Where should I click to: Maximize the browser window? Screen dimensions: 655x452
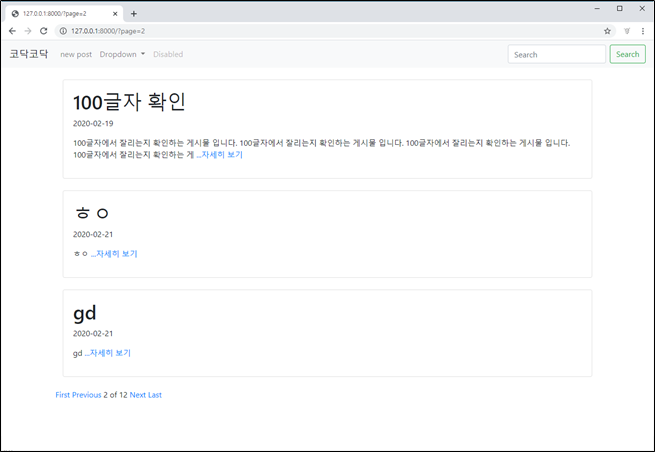point(620,8)
